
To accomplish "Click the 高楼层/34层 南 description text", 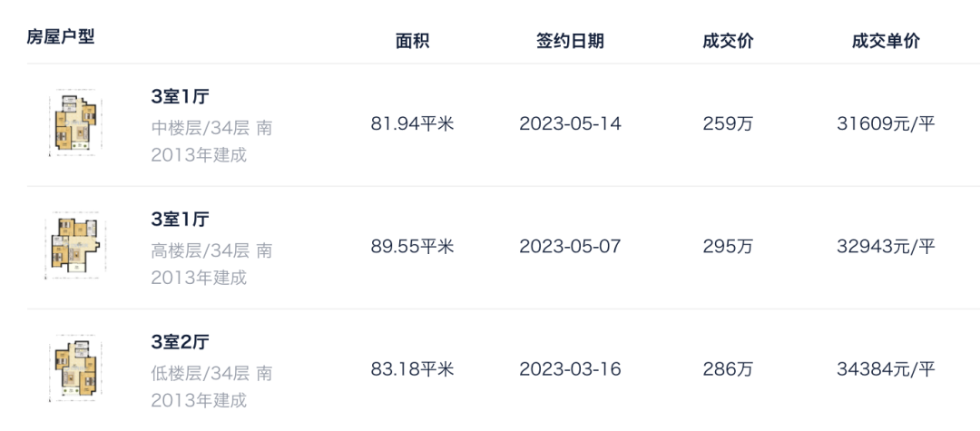I will click(x=211, y=251).
